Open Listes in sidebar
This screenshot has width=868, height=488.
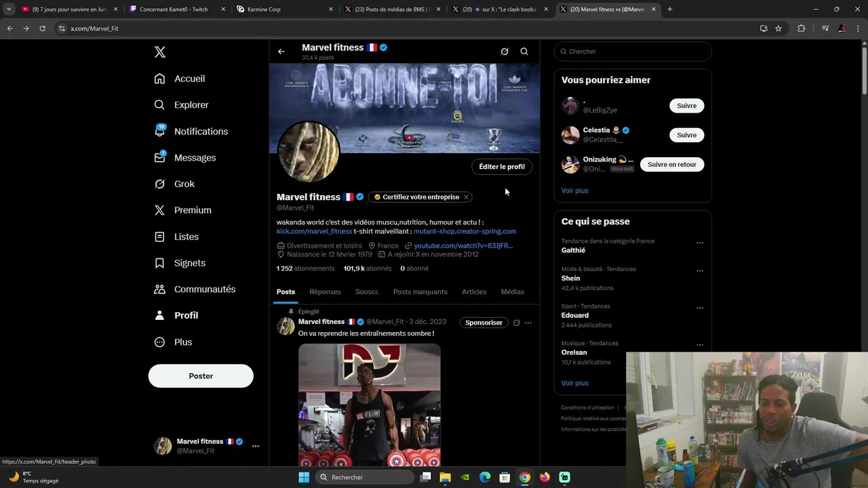coord(176,237)
